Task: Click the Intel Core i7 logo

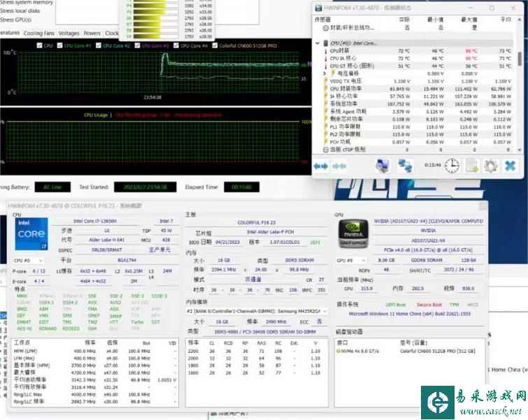Action: tap(31, 234)
